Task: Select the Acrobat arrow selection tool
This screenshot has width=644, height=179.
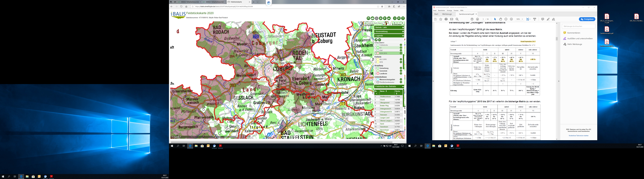Action: [x=495, y=19]
